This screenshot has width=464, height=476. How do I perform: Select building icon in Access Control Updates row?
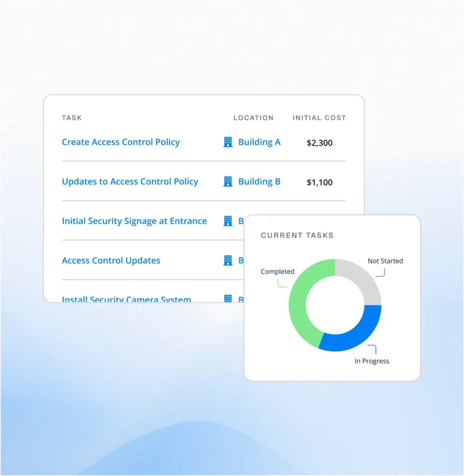[228, 260]
